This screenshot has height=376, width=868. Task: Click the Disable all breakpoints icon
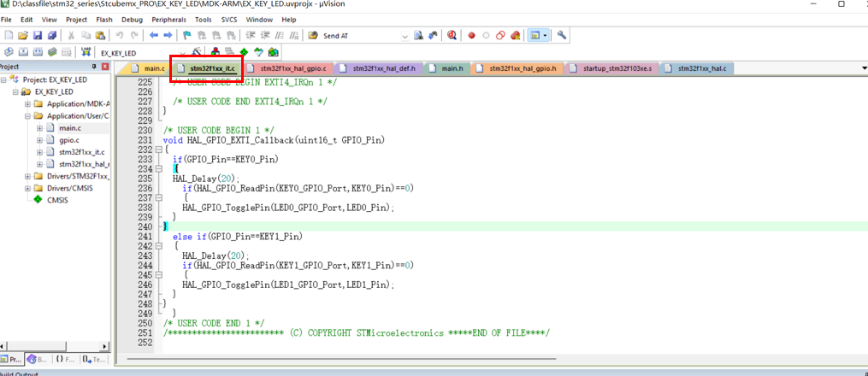click(500, 35)
